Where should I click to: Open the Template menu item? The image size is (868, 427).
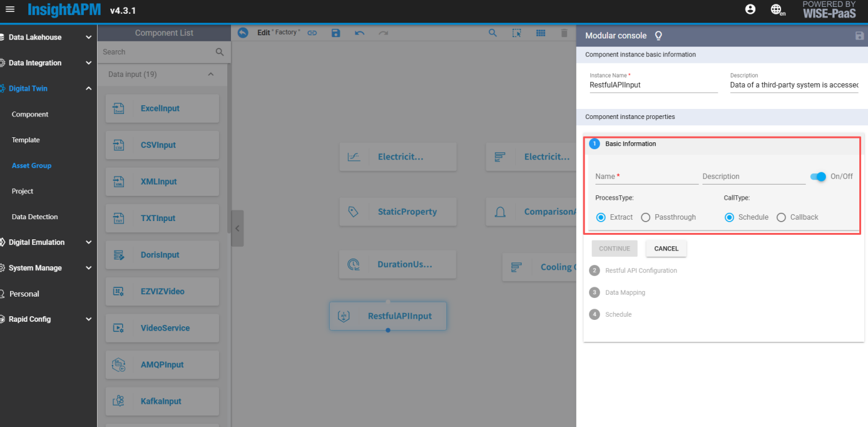point(26,140)
